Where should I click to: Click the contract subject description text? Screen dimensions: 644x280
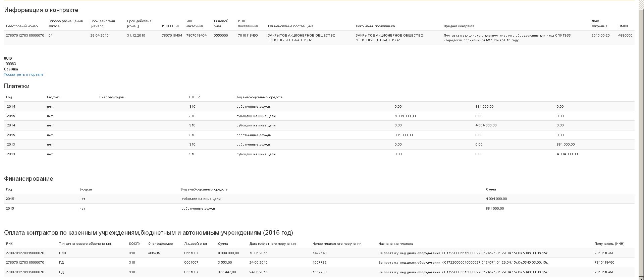coord(507,38)
